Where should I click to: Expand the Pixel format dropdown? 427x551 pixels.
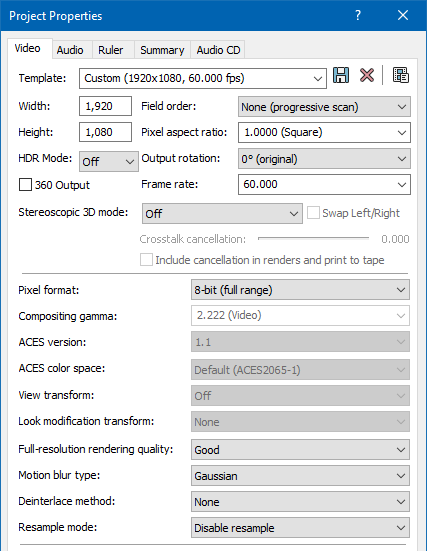[300, 290]
